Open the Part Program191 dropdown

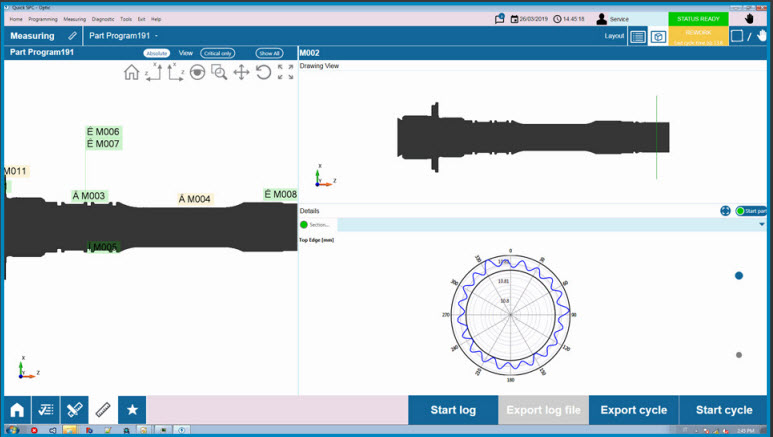pos(157,36)
